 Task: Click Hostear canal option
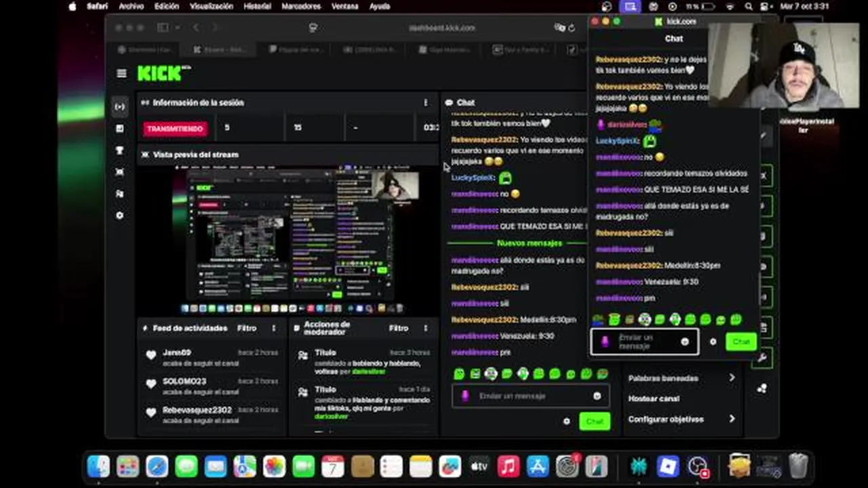click(x=654, y=399)
